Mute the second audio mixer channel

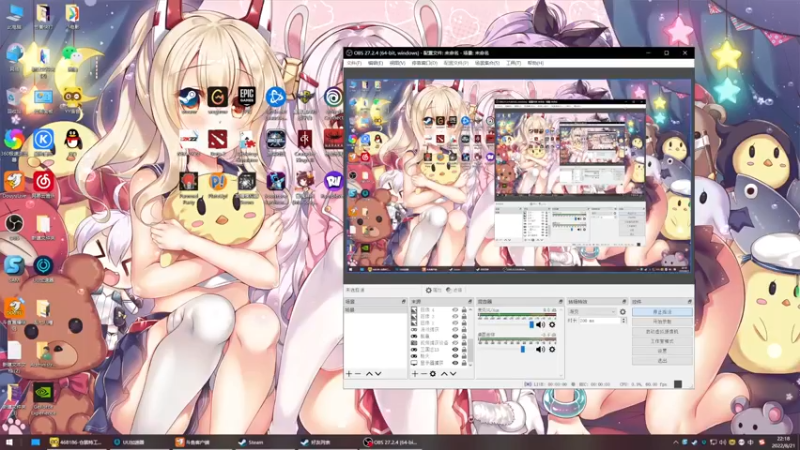pos(541,349)
